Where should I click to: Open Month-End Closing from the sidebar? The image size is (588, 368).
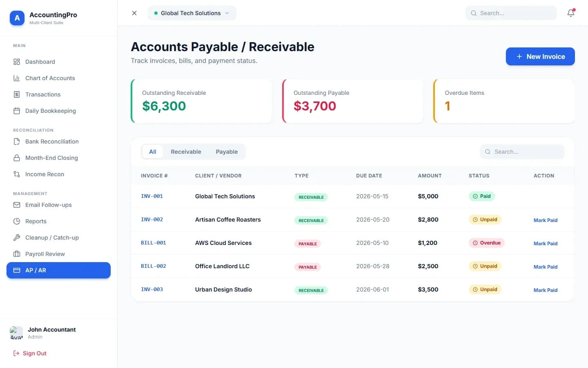[x=58, y=158]
